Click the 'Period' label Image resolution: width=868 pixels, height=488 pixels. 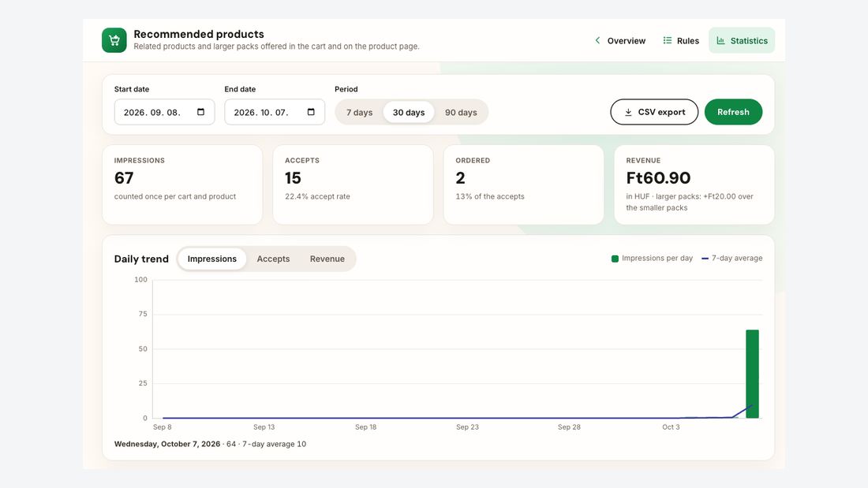(346, 89)
